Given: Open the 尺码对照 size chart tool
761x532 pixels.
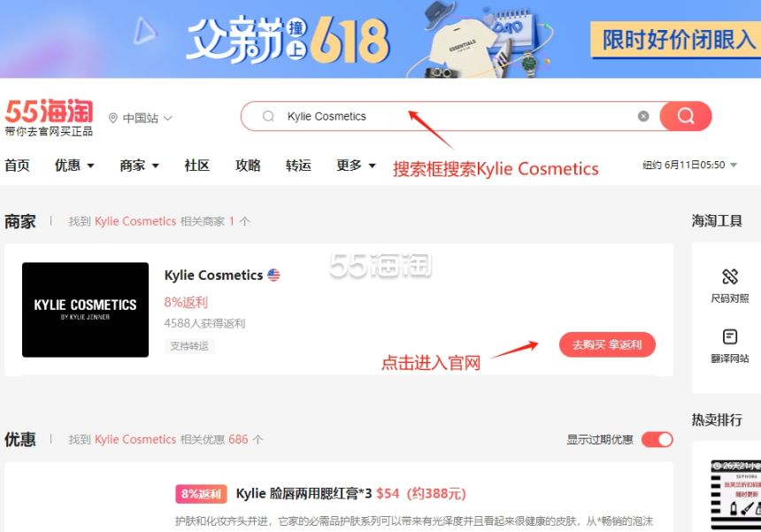Looking at the screenshot, I should (729, 286).
